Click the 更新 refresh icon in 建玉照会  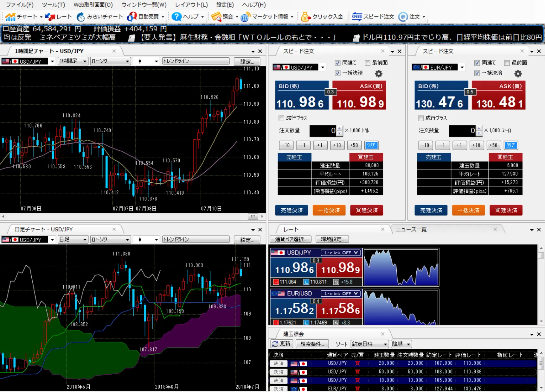pos(281,344)
